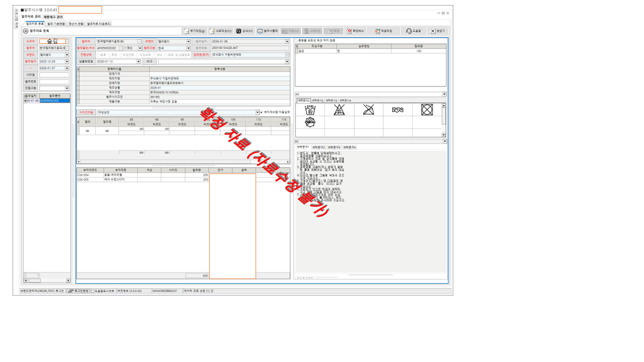Open the 제품재고 관리 menu
The height and width of the screenshot is (362, 644).
pyautogui.click(x=53, y=17)
